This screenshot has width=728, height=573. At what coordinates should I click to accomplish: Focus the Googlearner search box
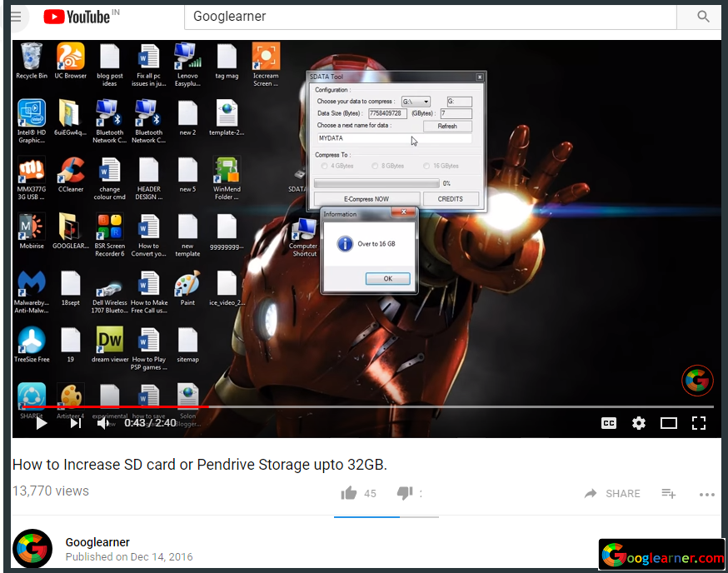[x=431, y=17]
